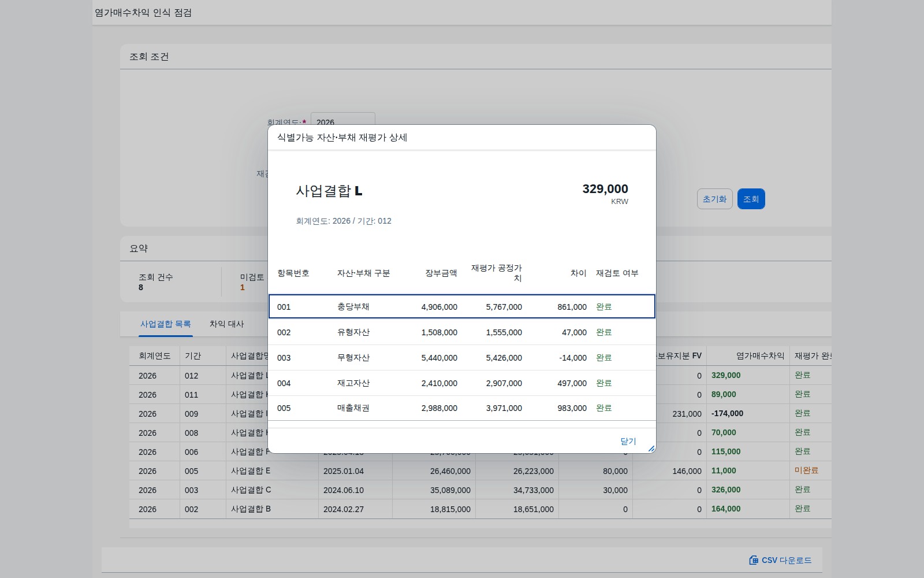Click the 조회 건수 summary value 8

coord(141,287)
